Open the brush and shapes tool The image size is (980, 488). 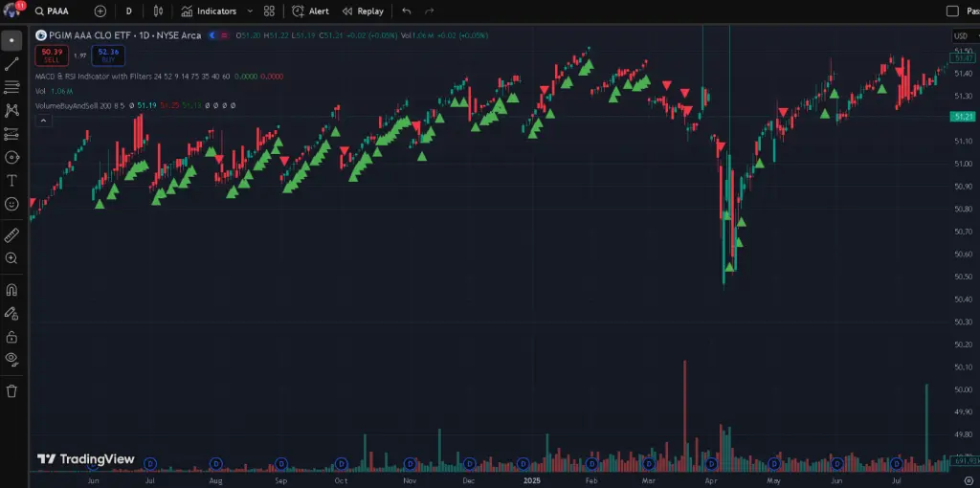11,158
